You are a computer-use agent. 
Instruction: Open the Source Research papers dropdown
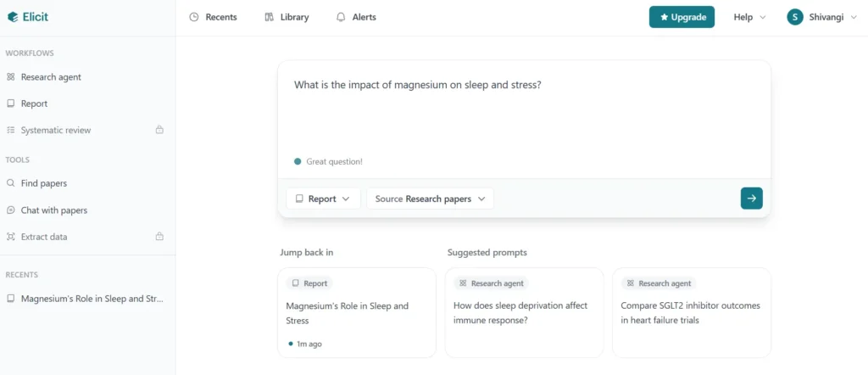coord(430,199)
